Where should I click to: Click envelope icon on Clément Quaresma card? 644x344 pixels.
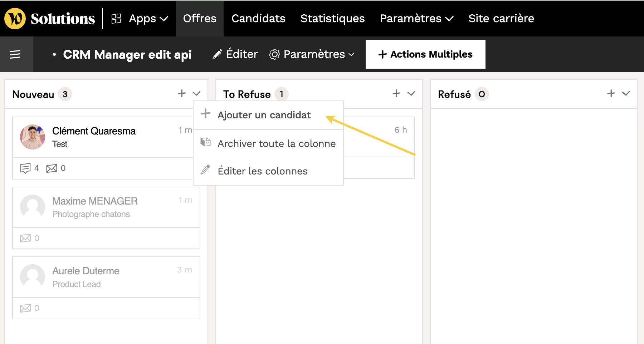tap(52, 168)
